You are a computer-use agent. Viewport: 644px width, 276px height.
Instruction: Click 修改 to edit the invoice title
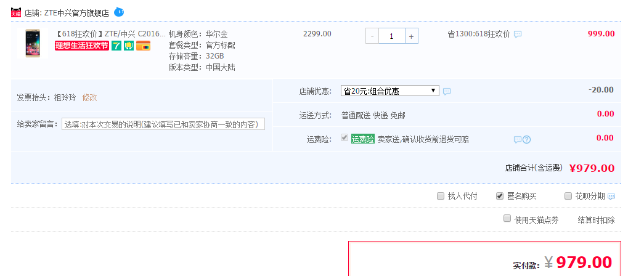[89, 97]
